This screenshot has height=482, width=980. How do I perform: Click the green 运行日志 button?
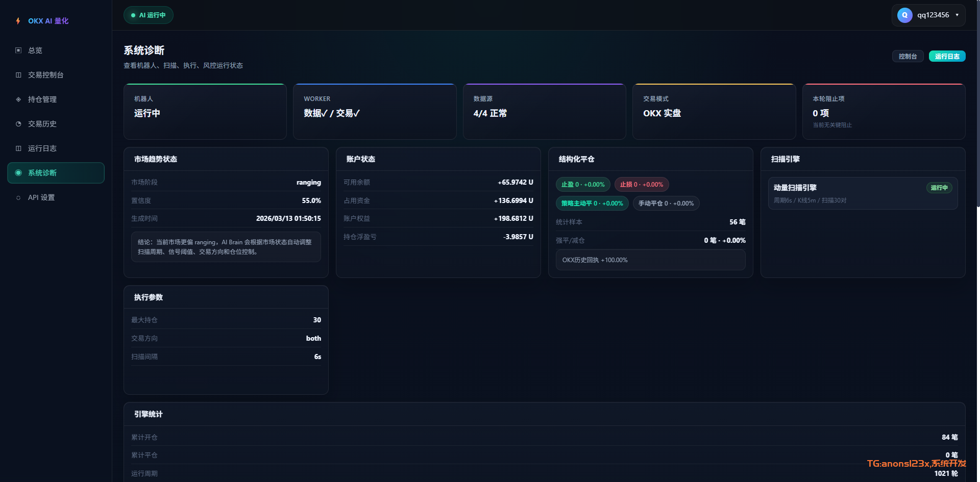point(947,57)
